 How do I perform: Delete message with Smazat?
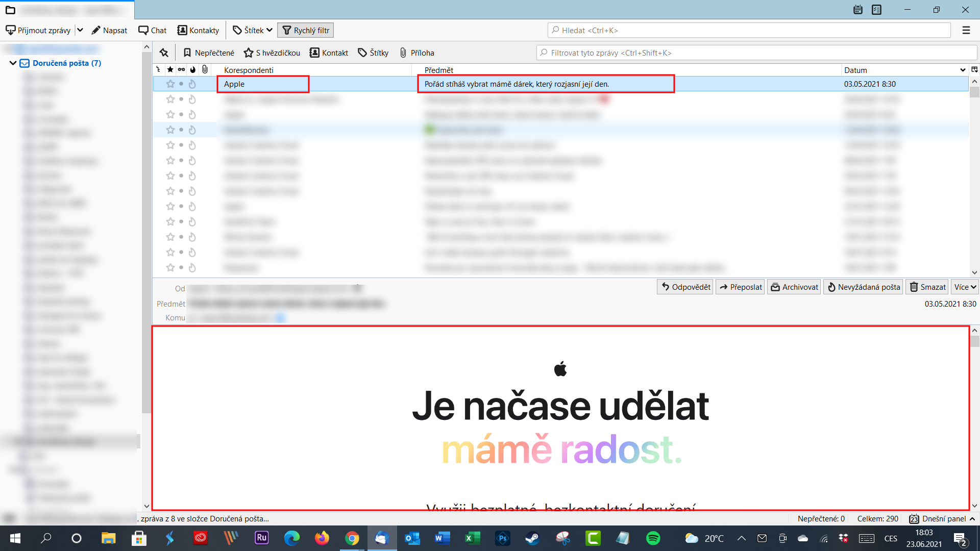pyautogui.click(x=927, y=287)
